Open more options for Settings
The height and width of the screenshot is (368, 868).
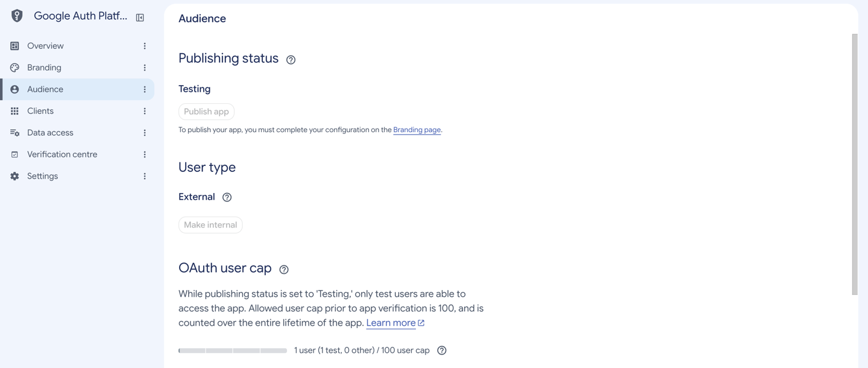145,176
